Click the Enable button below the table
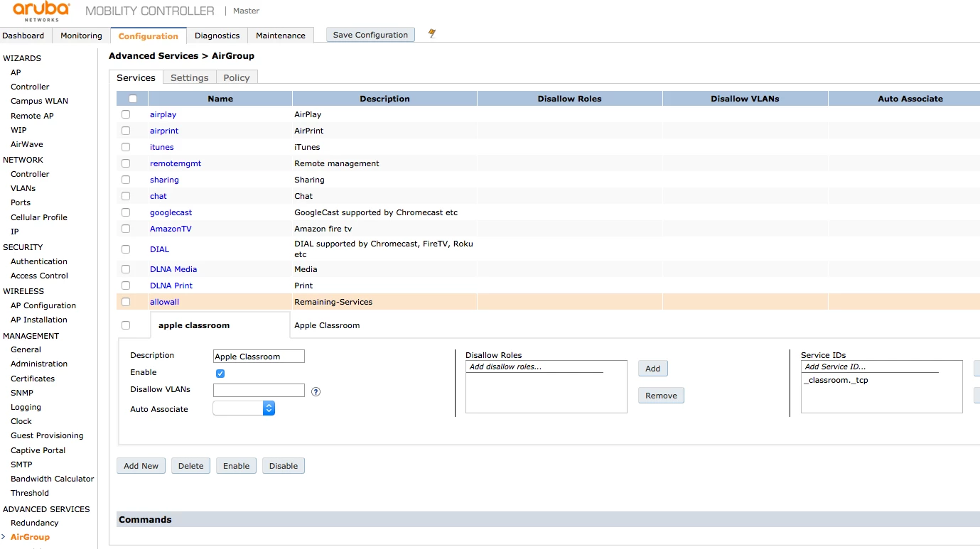Screen dimensions: 980x549 click(236, 466)
